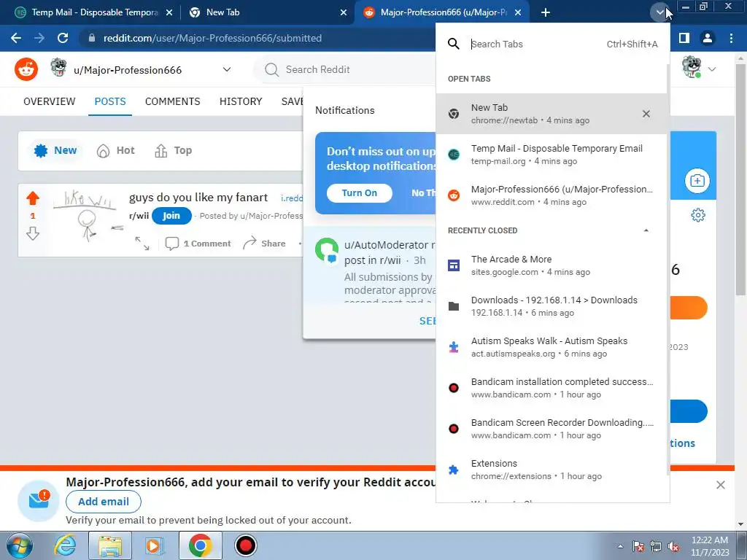Screen dimensions: 747x560
Task: Open the Windows Start menu
Action: [20, 545]
